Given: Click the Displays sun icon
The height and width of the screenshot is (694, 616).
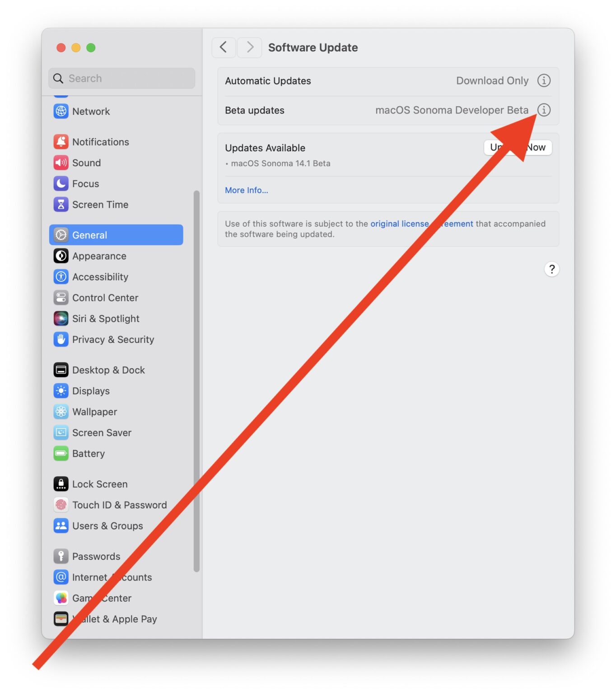Looking at the screenshot, I should [61, 391].
